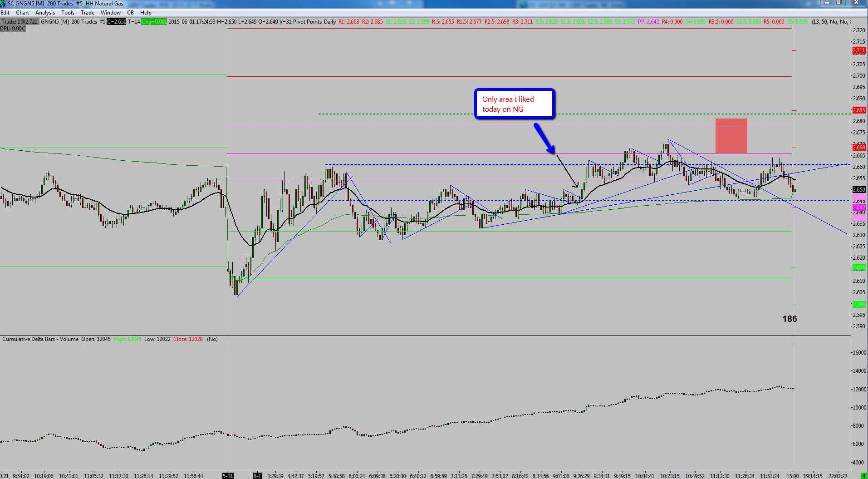This screenshot has height=479, width=868.
Task: Click the 15:00 time label on axis
Action: (792, 476)
